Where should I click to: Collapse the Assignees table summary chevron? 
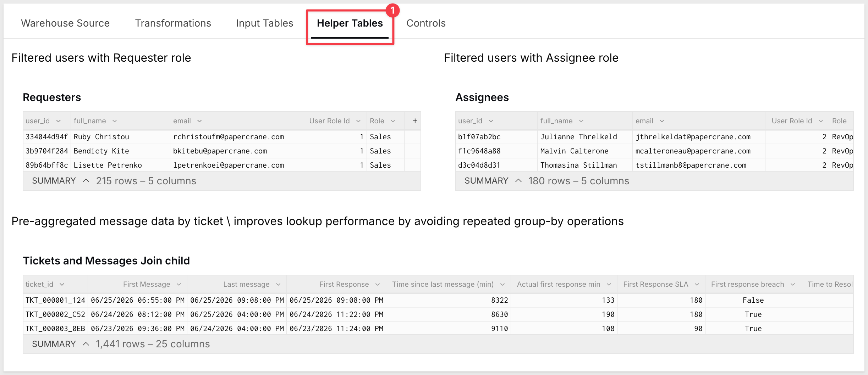[518, 181]
